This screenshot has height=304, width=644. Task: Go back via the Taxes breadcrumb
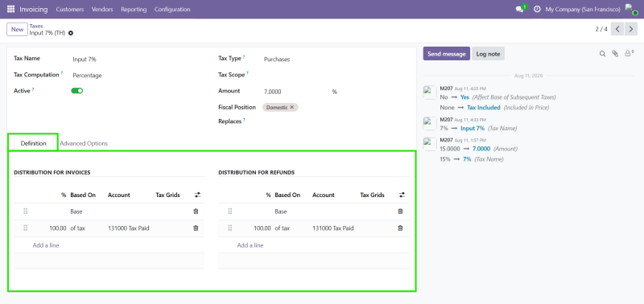coord(36,26)
